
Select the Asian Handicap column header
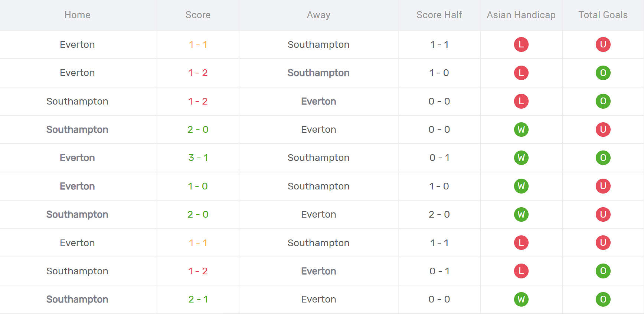click(521, 15)
